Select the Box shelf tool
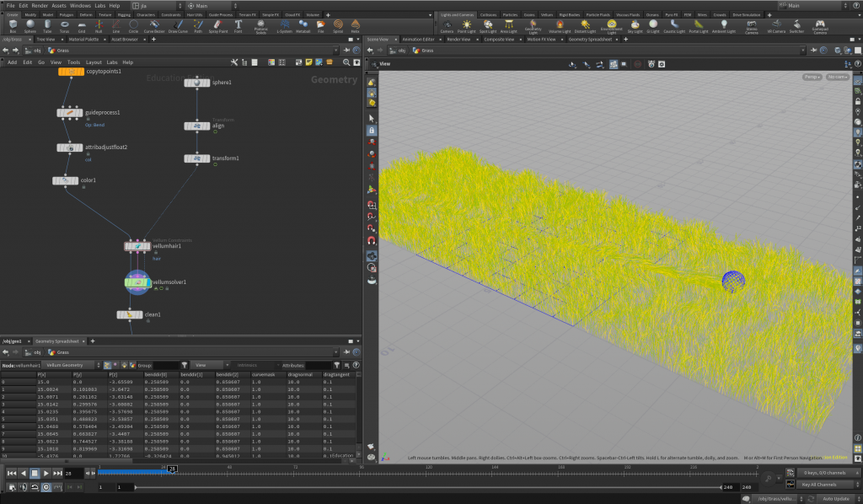Viewport: 863px width, 504px height. [13, 26]
